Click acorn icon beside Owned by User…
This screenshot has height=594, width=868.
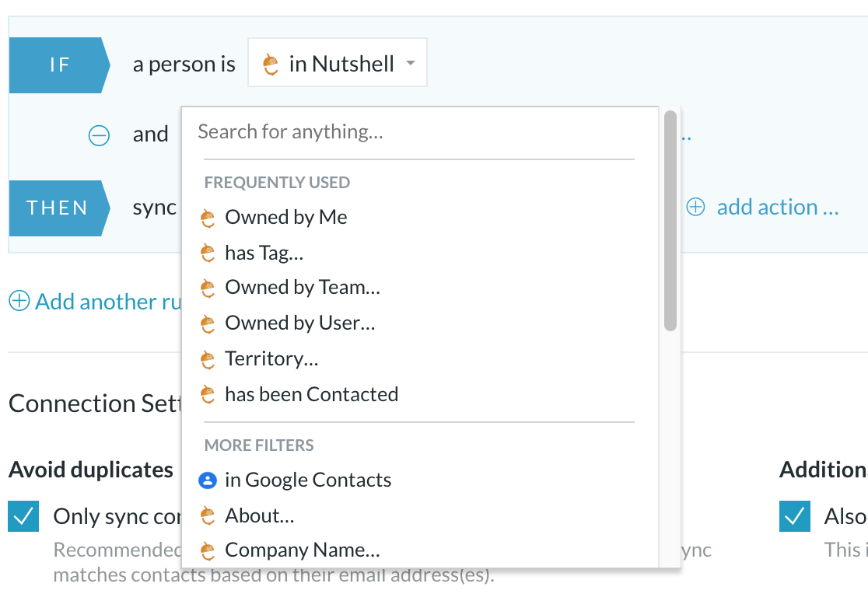point(208,324)
